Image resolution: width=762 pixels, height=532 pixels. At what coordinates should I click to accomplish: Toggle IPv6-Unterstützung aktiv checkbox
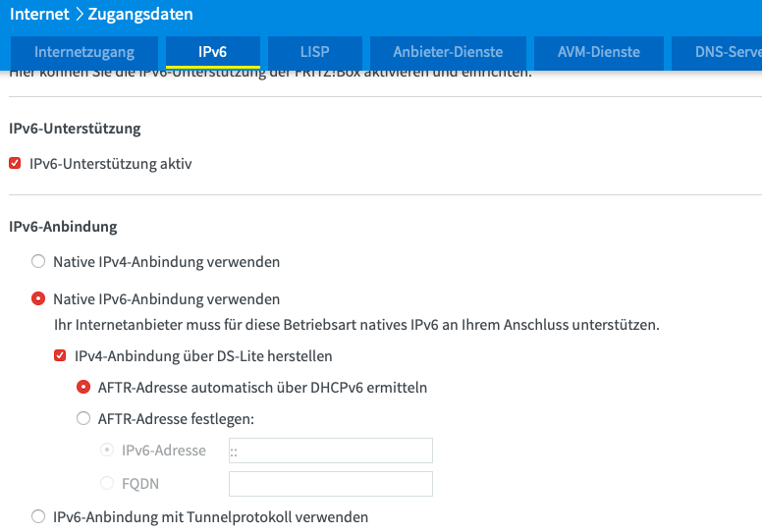(x=15, y=163)
